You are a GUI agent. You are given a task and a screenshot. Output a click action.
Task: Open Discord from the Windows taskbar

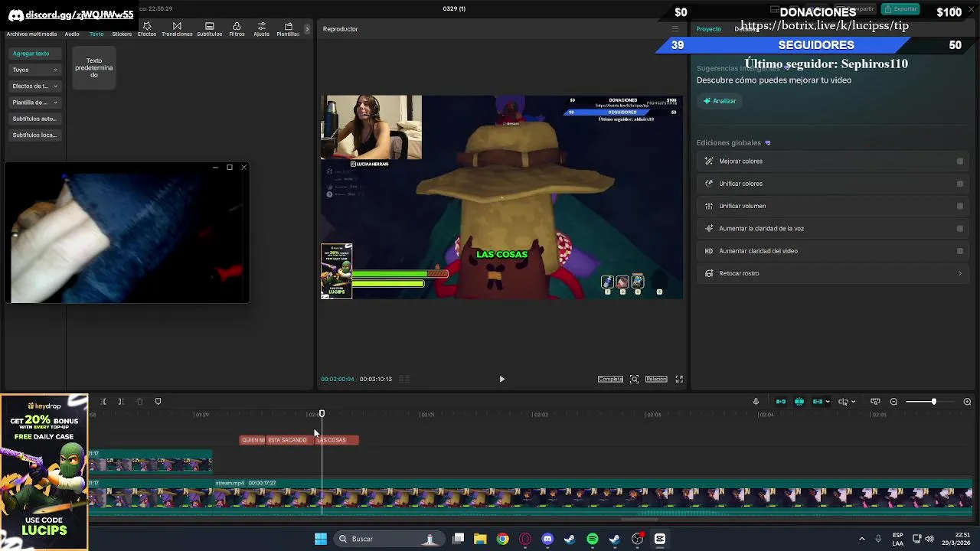pyautogui.click(x=547, y=539)
